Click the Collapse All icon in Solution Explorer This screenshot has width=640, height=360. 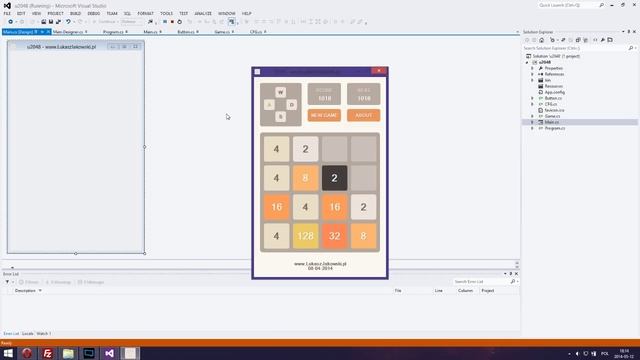(578, 40)
